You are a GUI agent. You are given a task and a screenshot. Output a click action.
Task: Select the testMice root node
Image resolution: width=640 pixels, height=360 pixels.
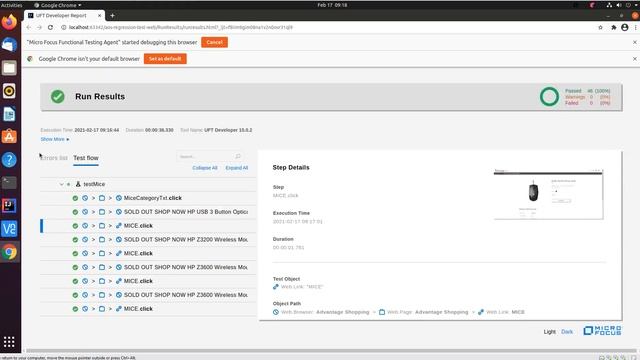point(148,184)
